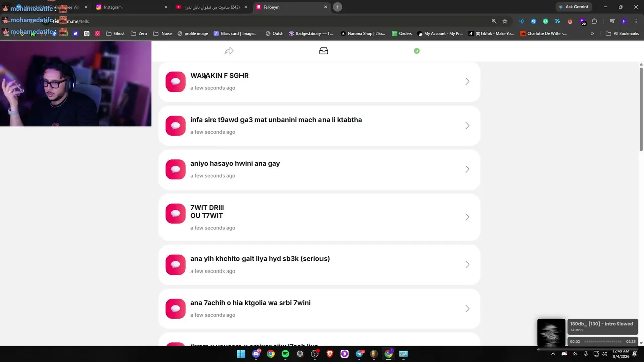Open a new browser tab with plus button

(338, 7)
